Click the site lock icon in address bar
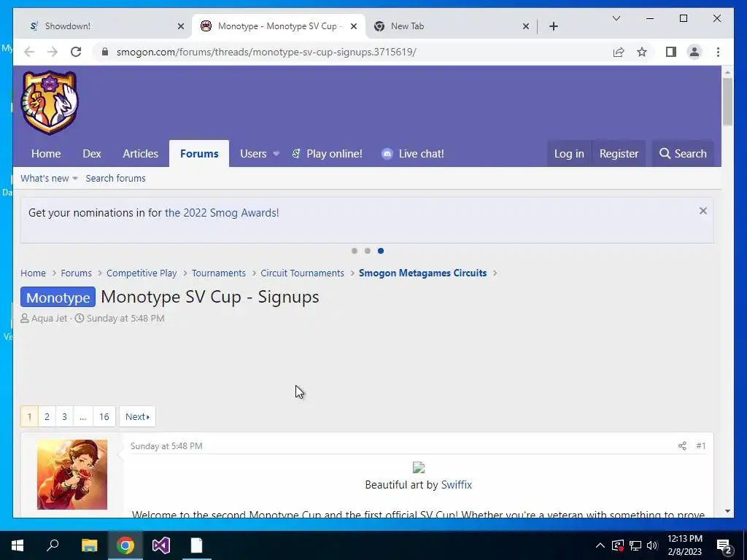The width and height of the screenshot is (747, 560). 105,52
